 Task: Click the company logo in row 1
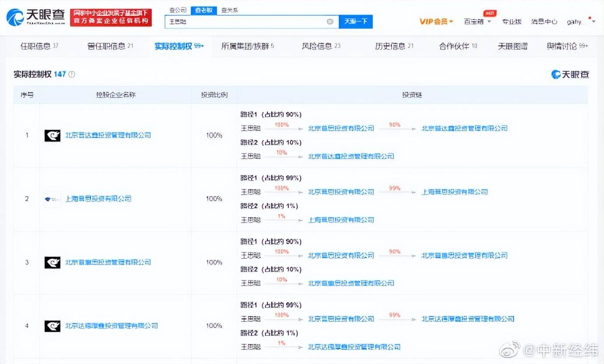pyautogui.click(x=53, y=136)
